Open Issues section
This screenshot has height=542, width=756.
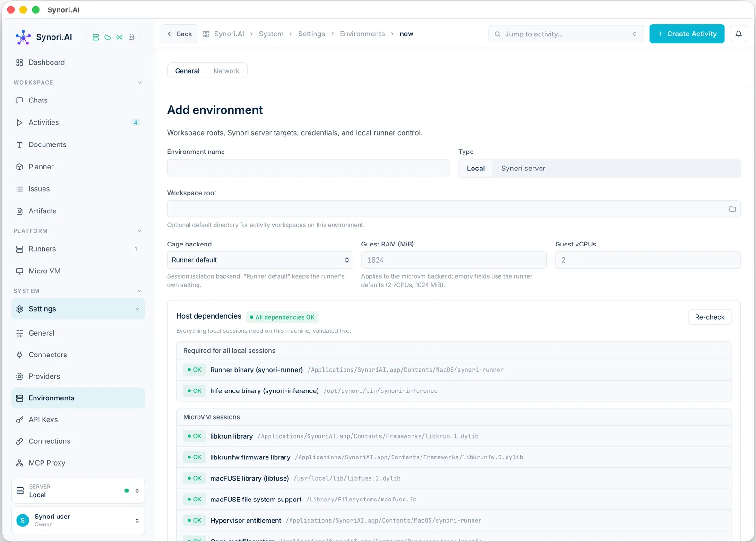coord(78,189)
